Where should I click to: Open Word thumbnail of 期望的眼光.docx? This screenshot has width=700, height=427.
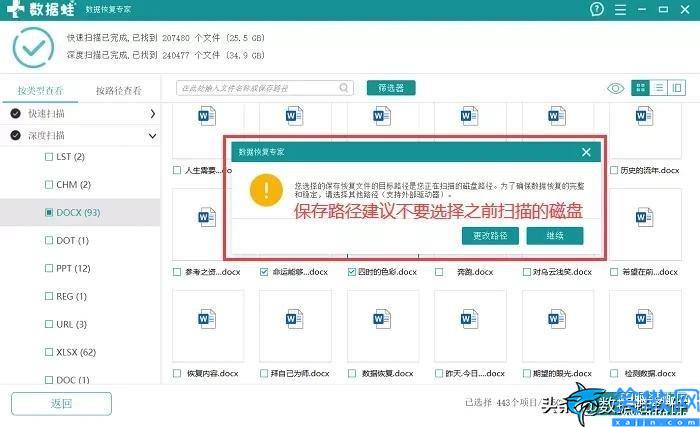tap(557, 319)
